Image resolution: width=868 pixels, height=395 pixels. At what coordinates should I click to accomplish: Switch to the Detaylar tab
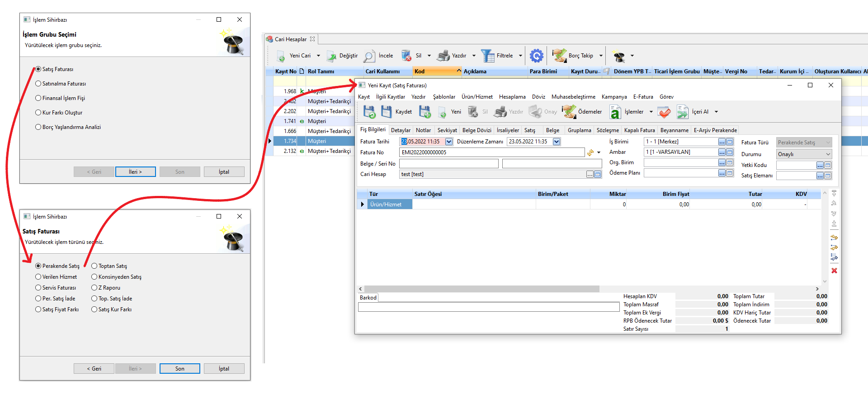401,130
